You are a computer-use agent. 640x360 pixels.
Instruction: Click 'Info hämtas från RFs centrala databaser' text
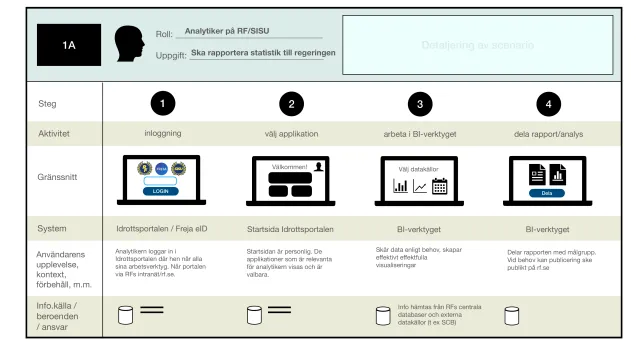click(440, 315)
